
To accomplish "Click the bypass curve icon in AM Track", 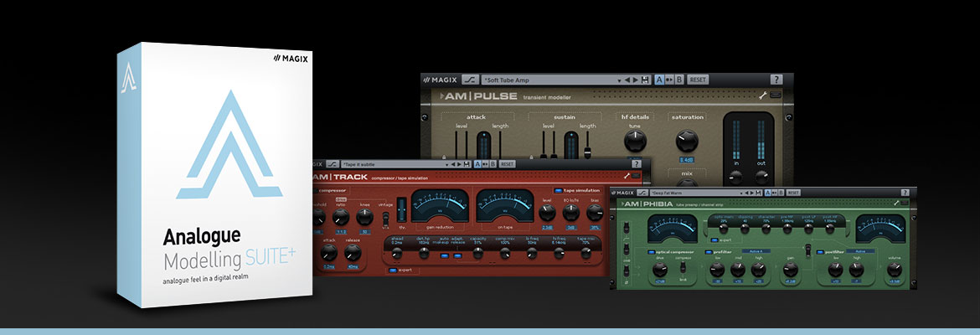I will (333, 164).
